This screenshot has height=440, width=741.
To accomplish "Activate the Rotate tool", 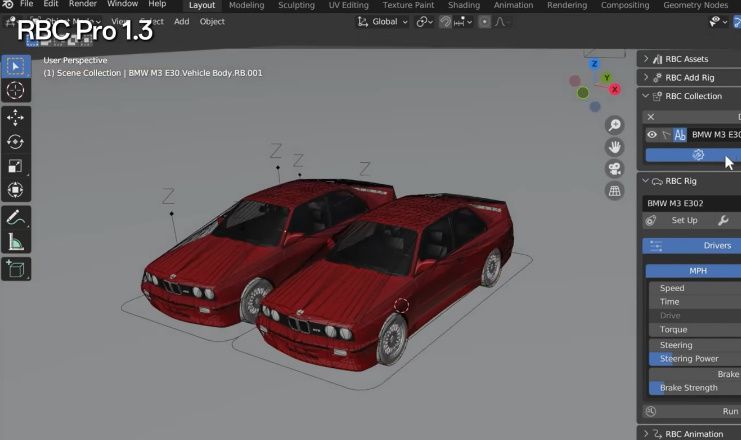I will click(16, 142).
